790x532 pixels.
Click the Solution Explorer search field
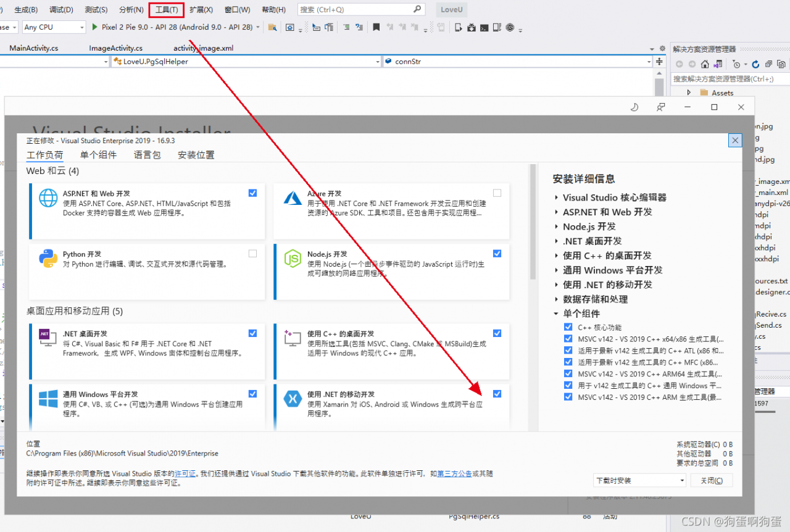click(730, 79)
